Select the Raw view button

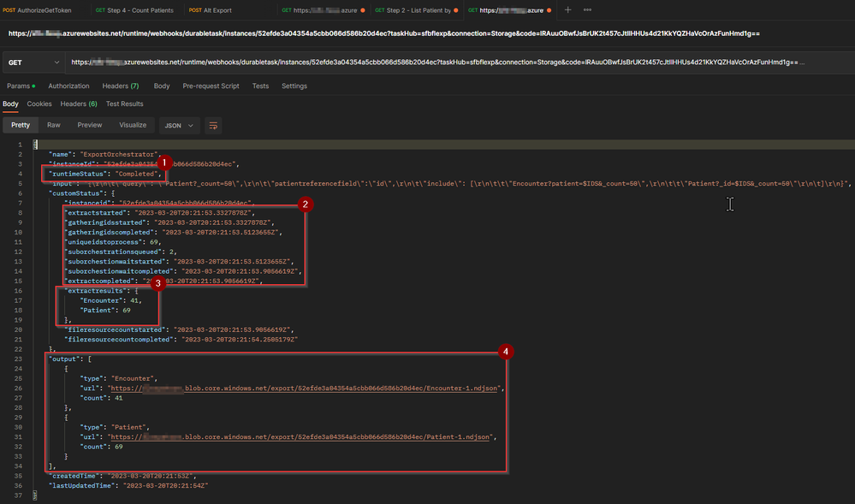coord(53,126)
